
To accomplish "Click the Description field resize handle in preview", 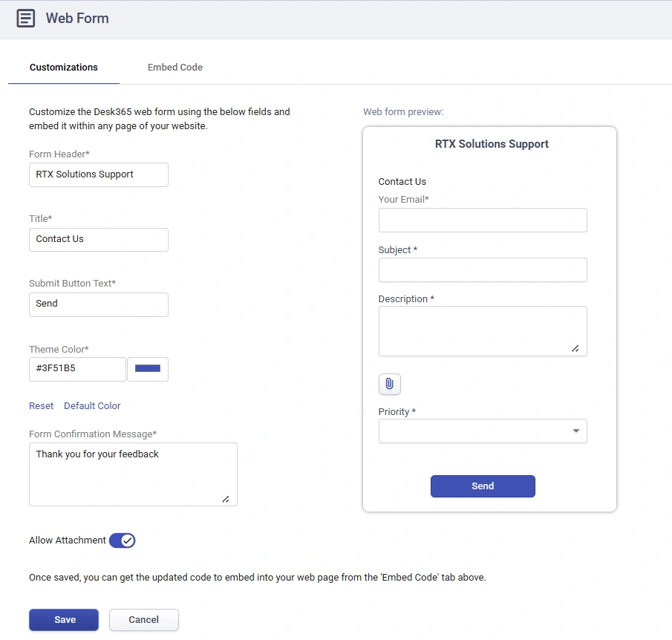I will coord(575,349).
